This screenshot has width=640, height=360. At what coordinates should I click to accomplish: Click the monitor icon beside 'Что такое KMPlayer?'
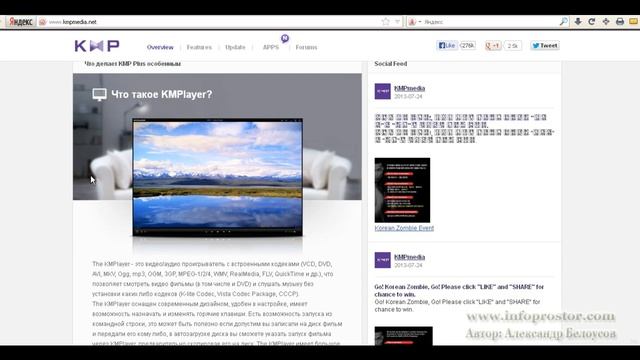[99, 95]
